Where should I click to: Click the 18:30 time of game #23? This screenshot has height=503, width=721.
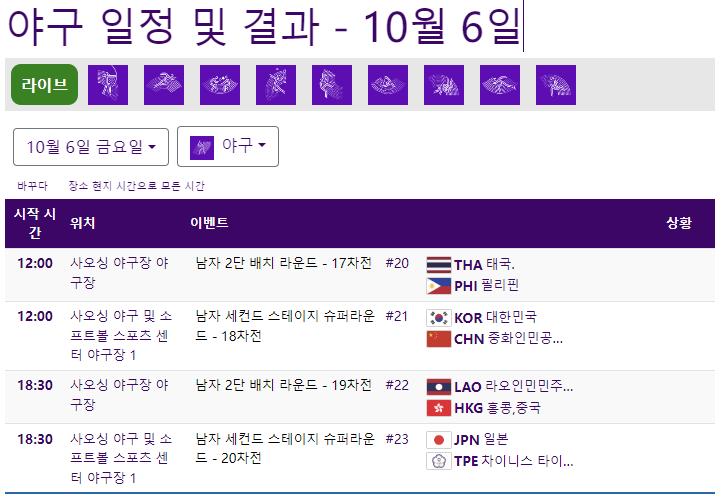35,439
